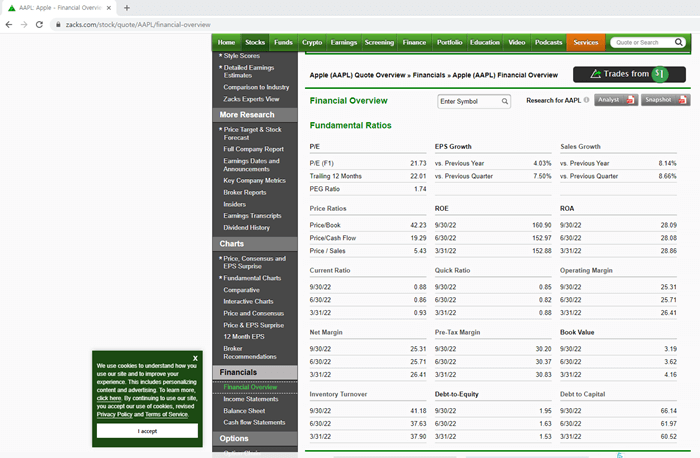Image resolution: width=700 pixels, height=458 pixels.
Task: Open Insiders sidebar link
Action: pyautogui.click(x=235, y=204)
